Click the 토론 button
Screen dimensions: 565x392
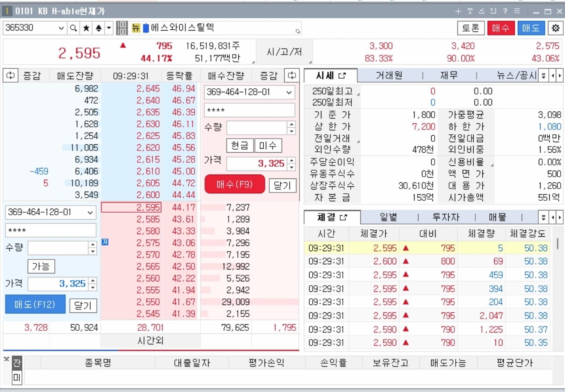[471, 28]
